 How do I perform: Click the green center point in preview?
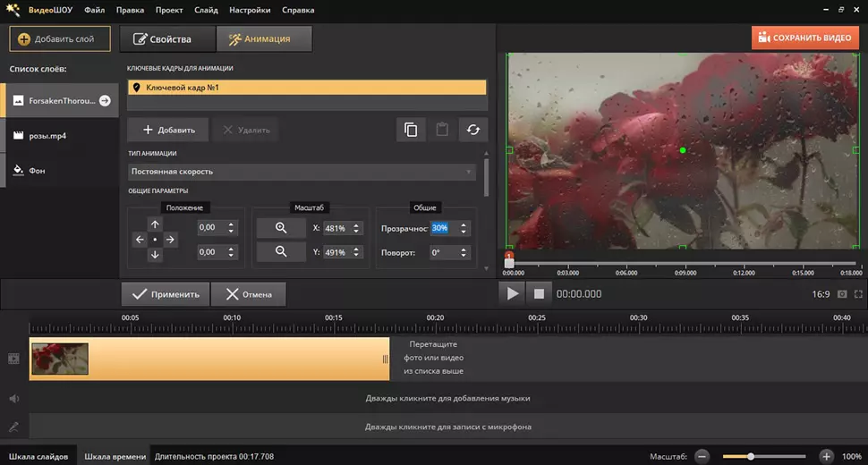coord(683,150)
